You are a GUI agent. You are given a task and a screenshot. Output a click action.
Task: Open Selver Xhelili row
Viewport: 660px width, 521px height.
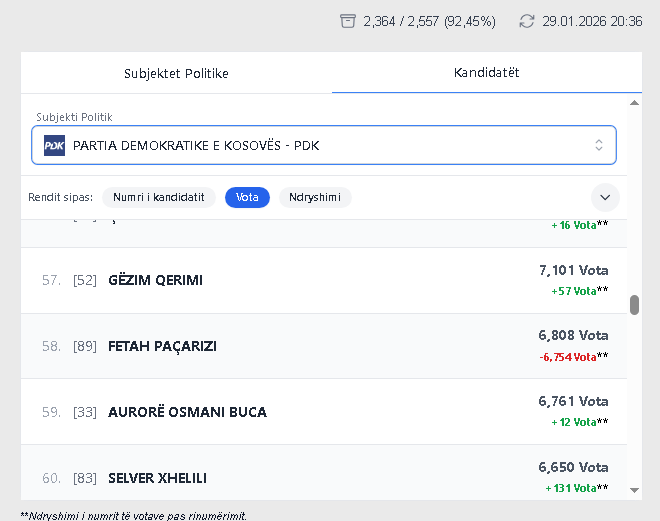[157, 478]
